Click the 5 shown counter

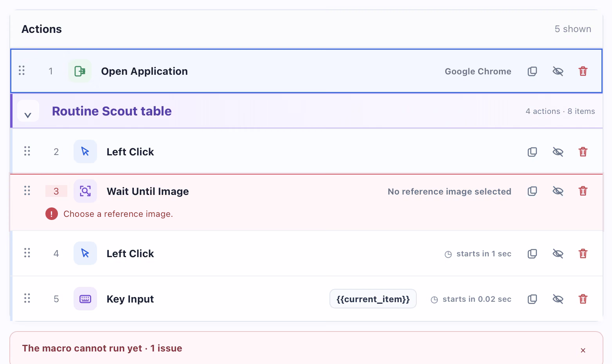(x=573, y=29)
